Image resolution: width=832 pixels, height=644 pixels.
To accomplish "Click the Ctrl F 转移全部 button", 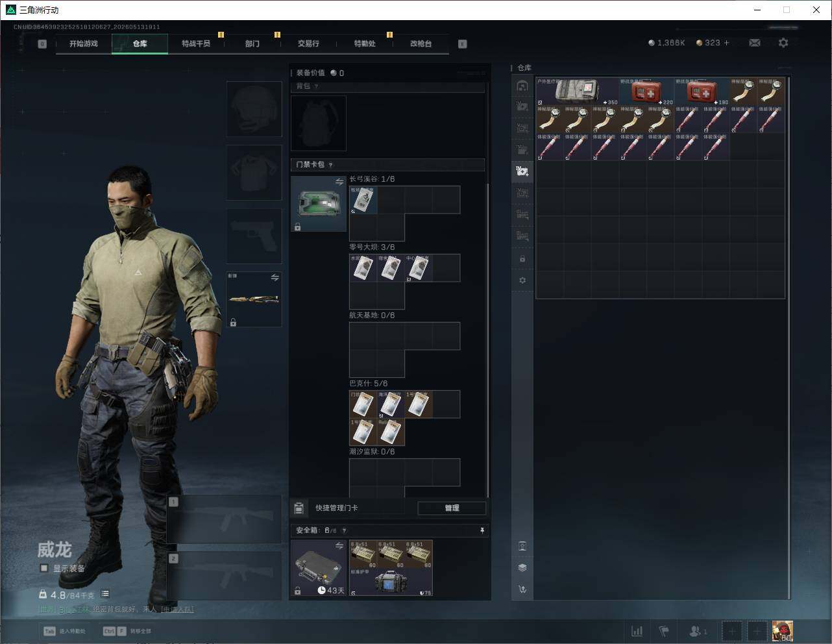I will tap(127, 631).
